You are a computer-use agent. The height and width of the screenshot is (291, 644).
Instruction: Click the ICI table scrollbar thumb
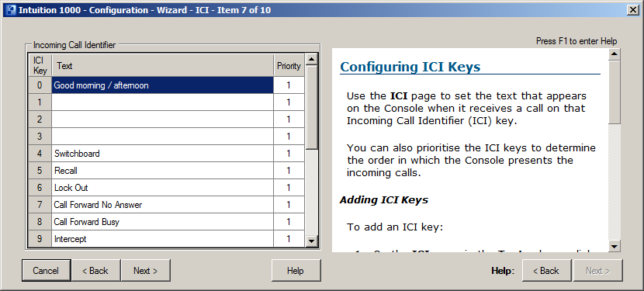311,108
